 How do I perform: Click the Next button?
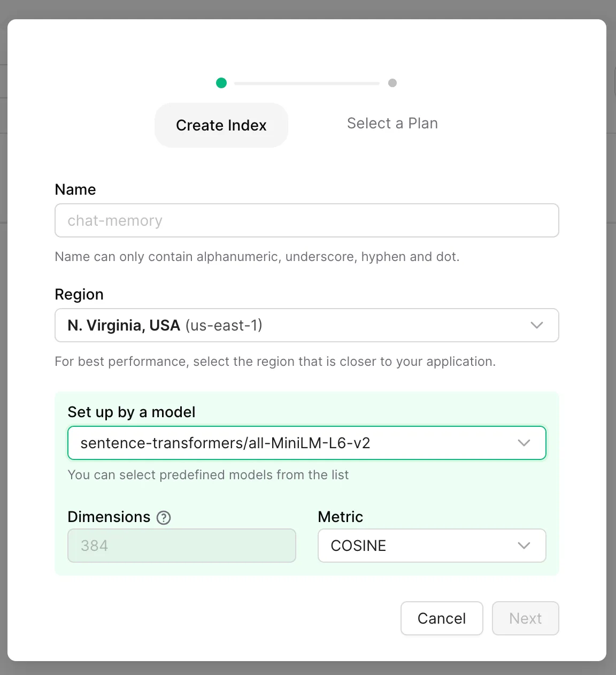(x=525, y=618)
